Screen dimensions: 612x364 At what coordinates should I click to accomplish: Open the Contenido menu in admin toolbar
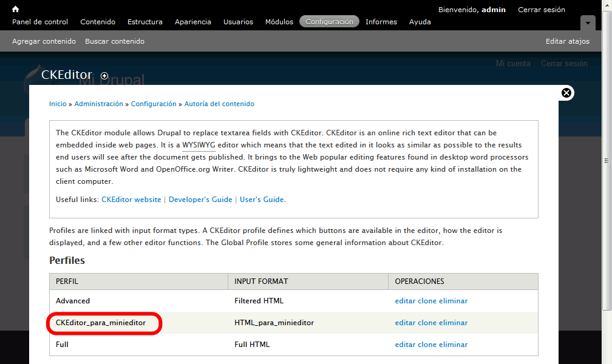[x=98, y=22]
